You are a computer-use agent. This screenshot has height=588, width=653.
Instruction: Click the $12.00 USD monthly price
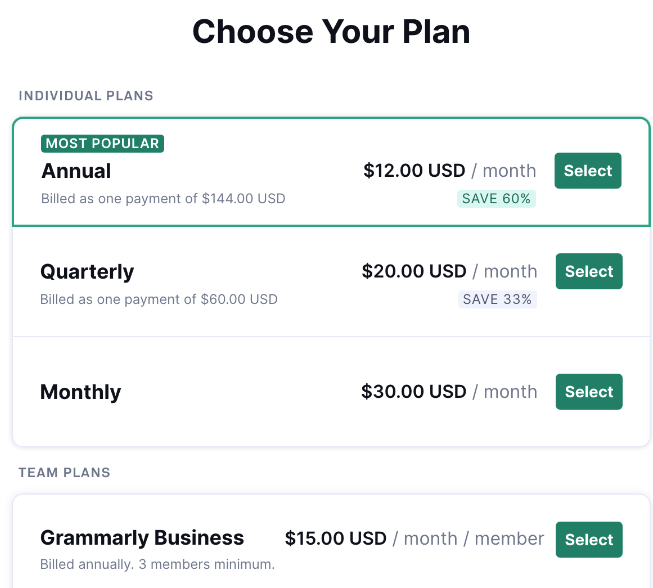(x=414, y=171)
